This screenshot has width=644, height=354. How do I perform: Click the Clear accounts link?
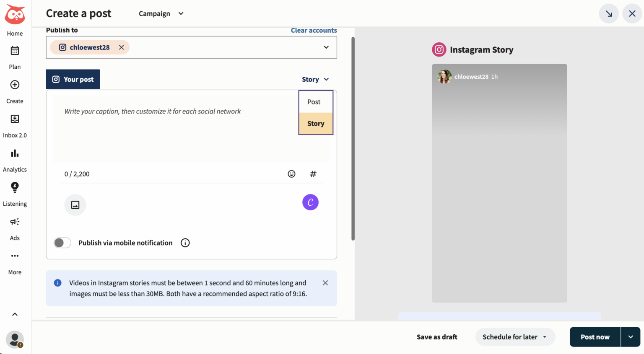tap(314, 30)
